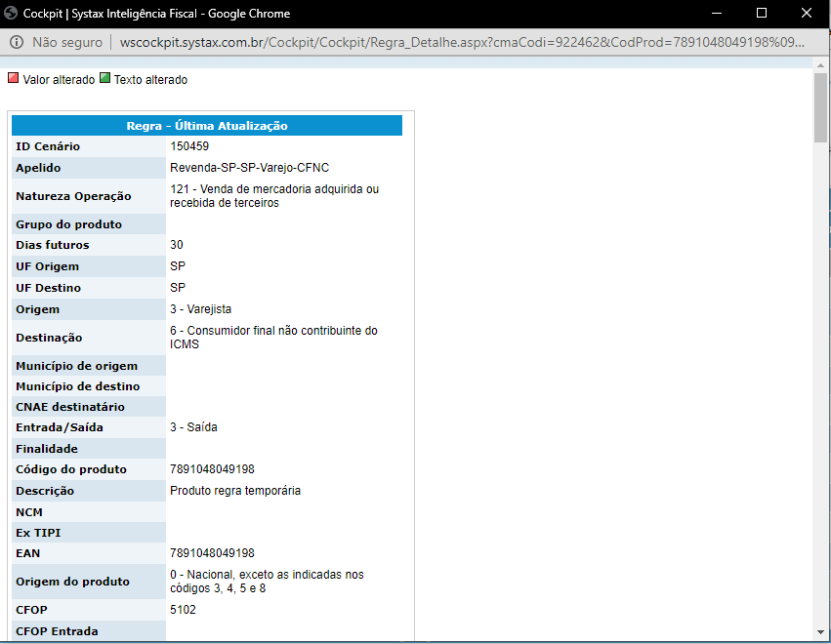Click the Apelido value 'Revenda-SP-SP-Varejo-CFNC'
831x644 pixels.
coord(249,168)
